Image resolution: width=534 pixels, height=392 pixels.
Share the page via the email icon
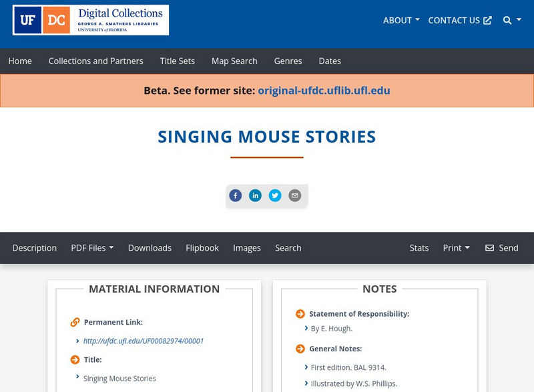(295, 195)
